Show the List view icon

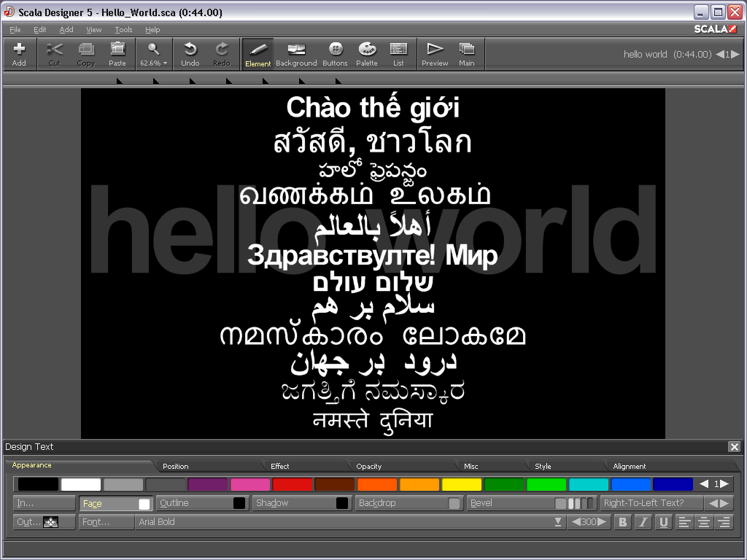[398, 54]
